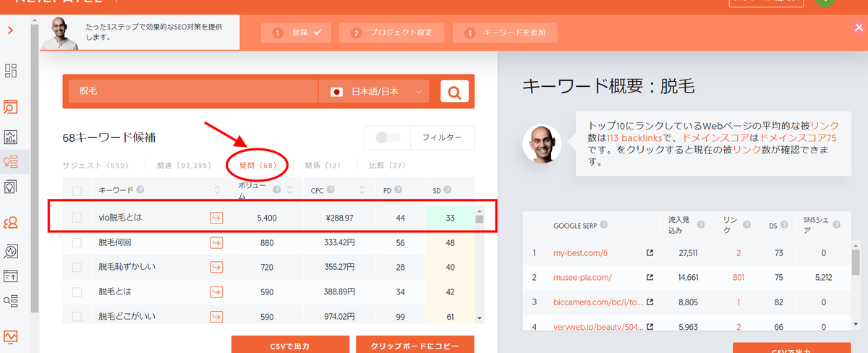Check the vio脱毛とは row checkbox
The image size is (868, 353).
pos(77,218)
